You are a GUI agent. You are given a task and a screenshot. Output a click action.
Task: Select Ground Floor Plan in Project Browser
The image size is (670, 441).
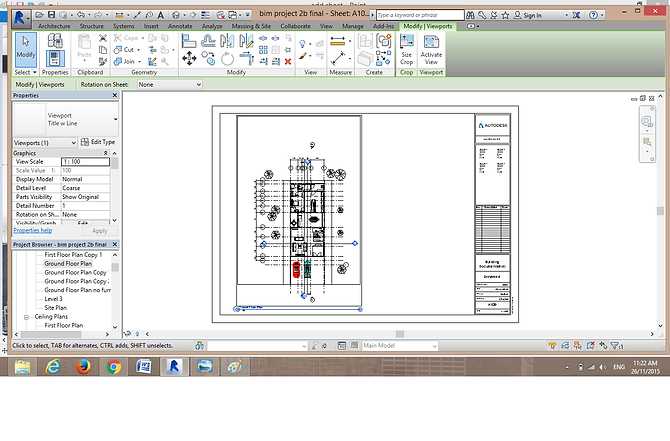point(68,264)
